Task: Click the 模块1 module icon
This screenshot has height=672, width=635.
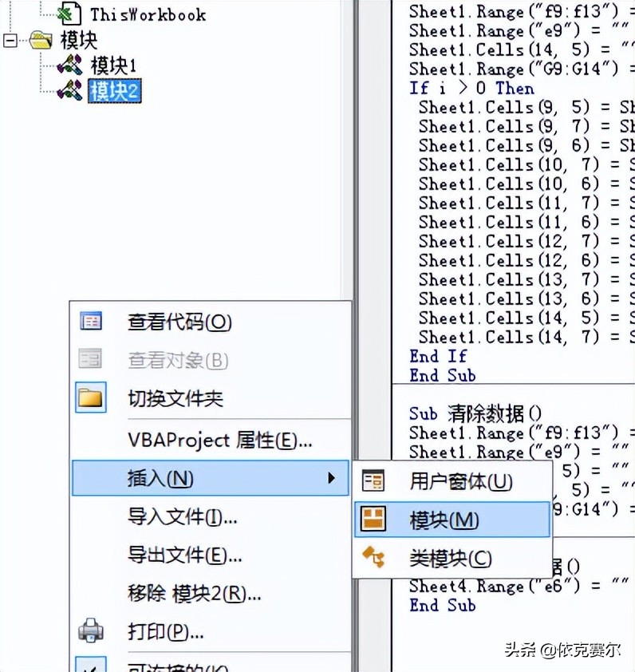Action: click(70, 65)
